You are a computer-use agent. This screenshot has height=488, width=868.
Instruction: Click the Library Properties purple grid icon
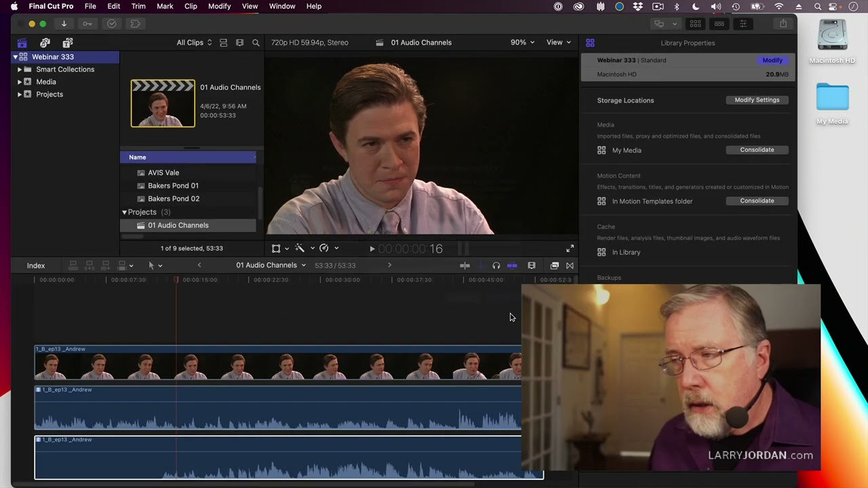pyautogui.click(x=590, y=43)
